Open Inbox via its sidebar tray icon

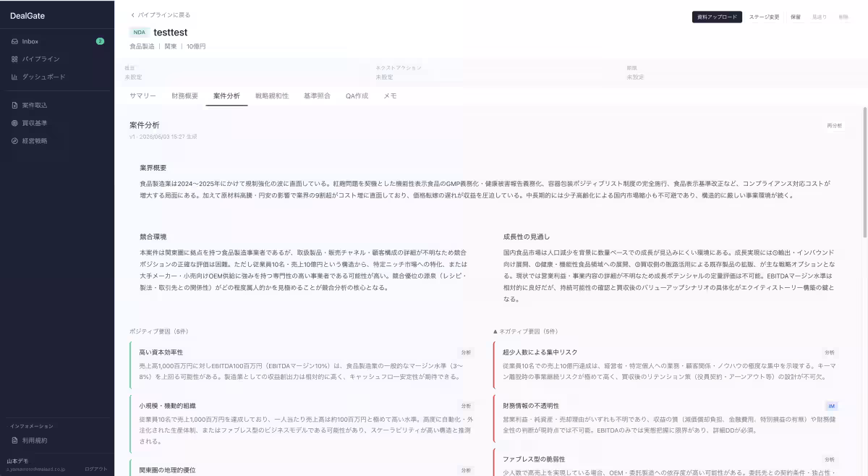click(14, 41)
